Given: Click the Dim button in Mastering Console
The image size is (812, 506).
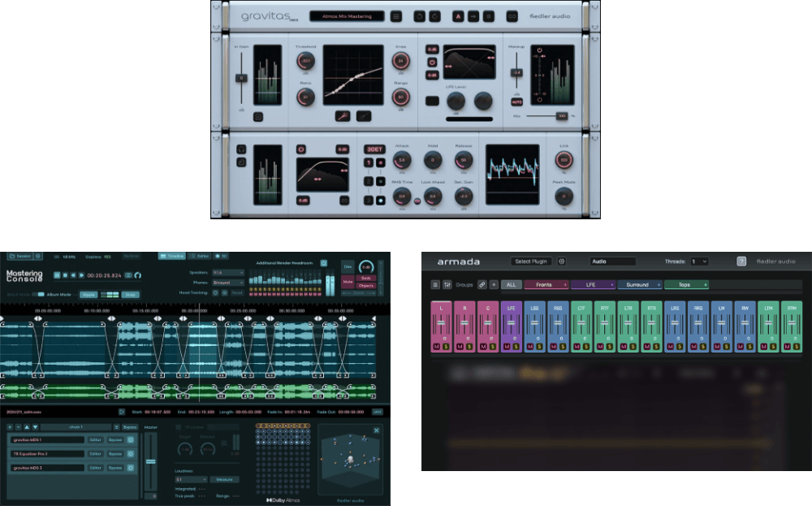Looking at the screenshot, I should pos(348,266).
